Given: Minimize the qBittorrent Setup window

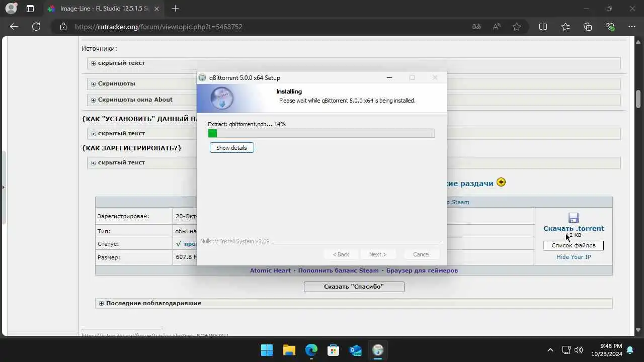Looking at the screenshot, I should click(389, 77).
